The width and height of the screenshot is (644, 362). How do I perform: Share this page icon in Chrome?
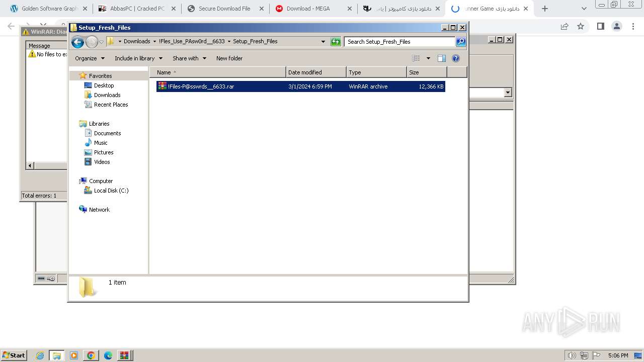pos(565,26)
